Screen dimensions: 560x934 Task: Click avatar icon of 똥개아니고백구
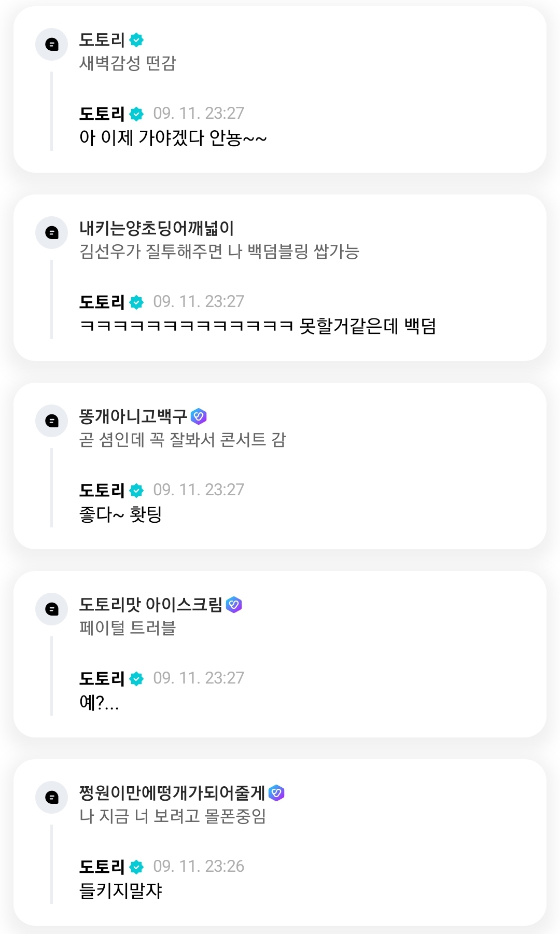(x=51, y=421)
